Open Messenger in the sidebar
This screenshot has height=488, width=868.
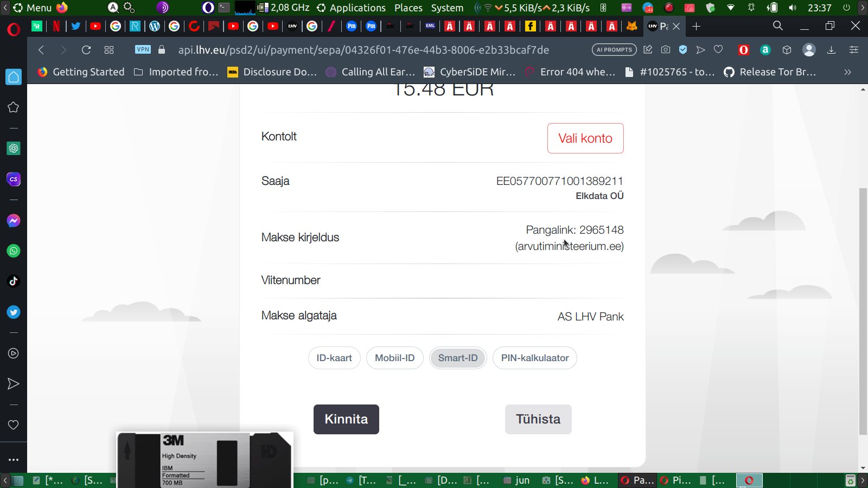(x=14, y=221)
